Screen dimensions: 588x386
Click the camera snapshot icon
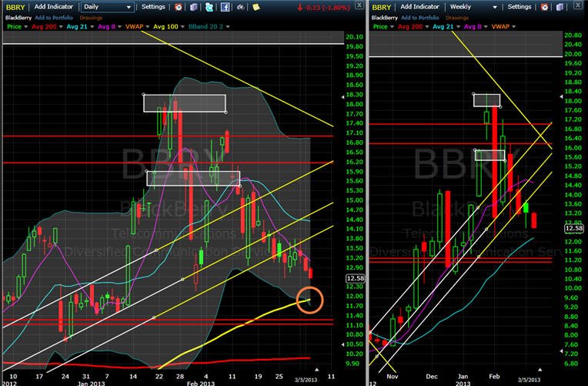coord(240,7)
